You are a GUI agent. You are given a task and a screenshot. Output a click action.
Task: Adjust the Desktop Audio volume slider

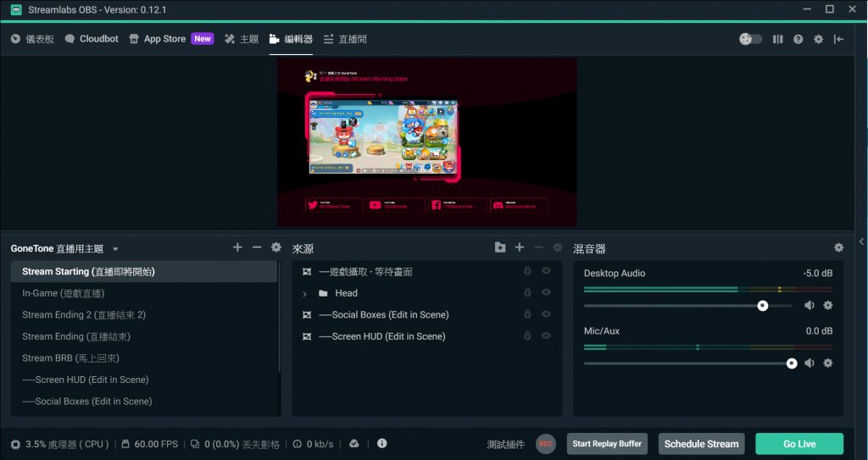[762, 305]
